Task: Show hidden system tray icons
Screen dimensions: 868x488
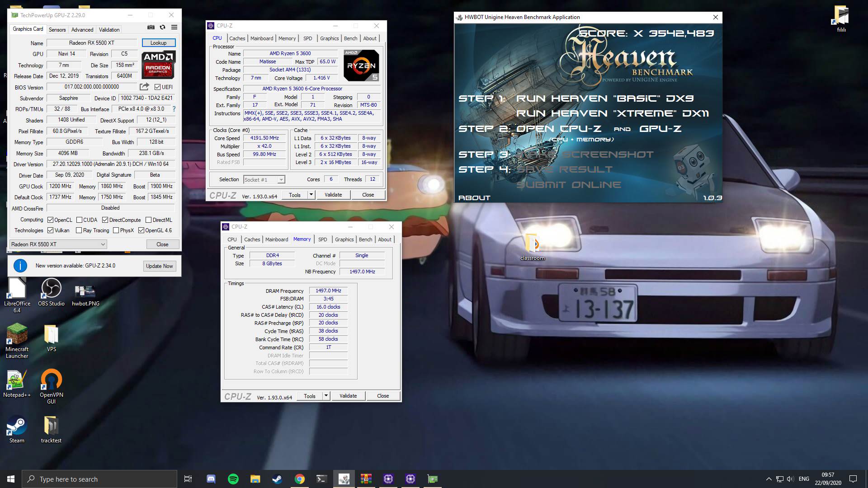Action: pos(769,479)
